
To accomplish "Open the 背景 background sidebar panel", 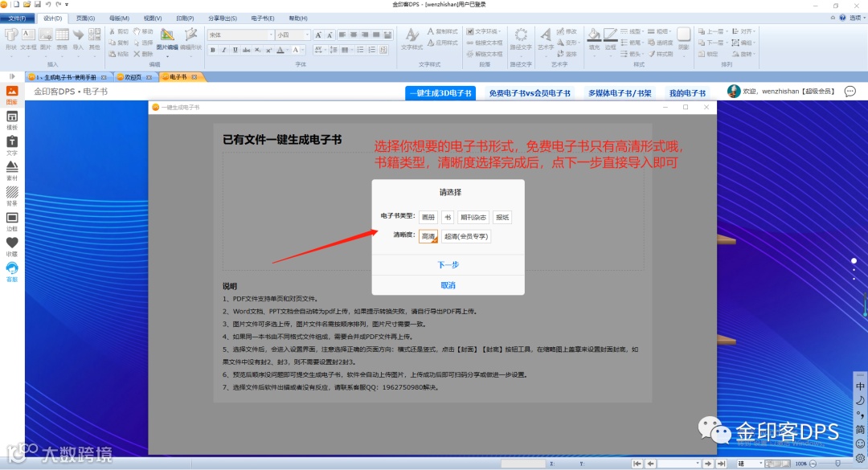I will 11,196.
